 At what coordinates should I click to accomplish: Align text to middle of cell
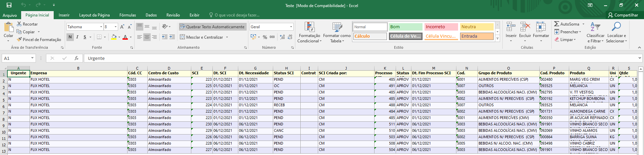147,27
